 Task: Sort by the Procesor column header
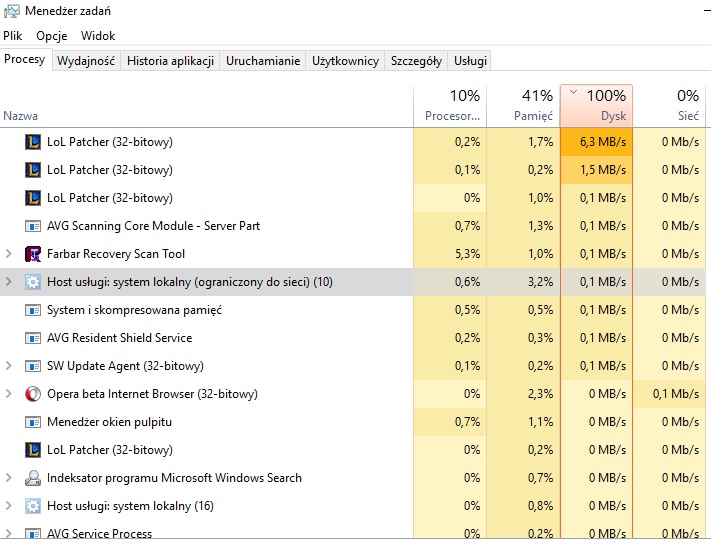(x=450, y=106)
